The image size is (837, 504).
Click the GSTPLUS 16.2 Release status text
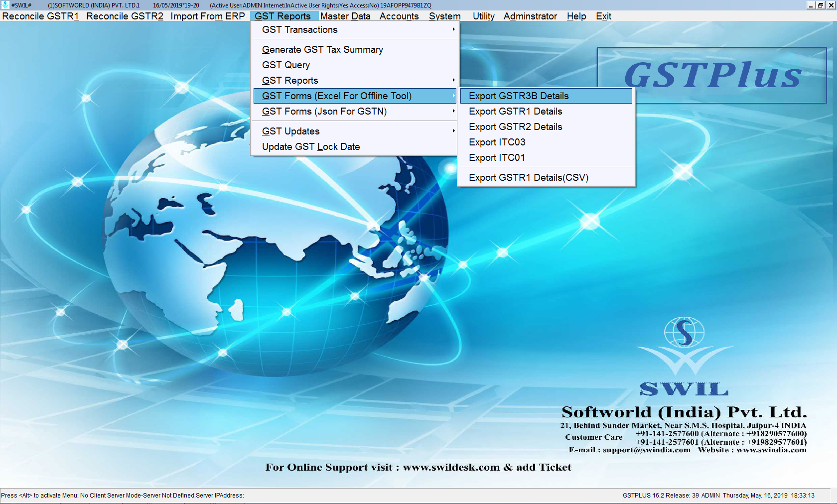coord(661,496)
